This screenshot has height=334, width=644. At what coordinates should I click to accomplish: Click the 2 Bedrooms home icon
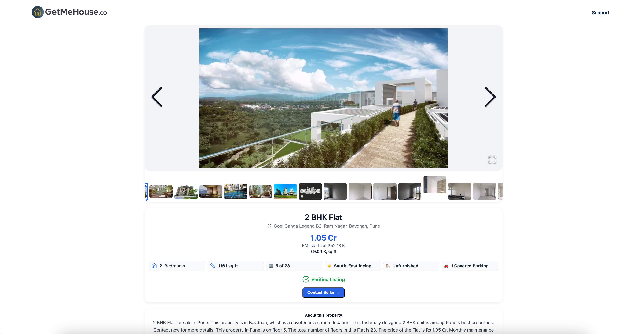pyautogui.click(x=154, y=266)
